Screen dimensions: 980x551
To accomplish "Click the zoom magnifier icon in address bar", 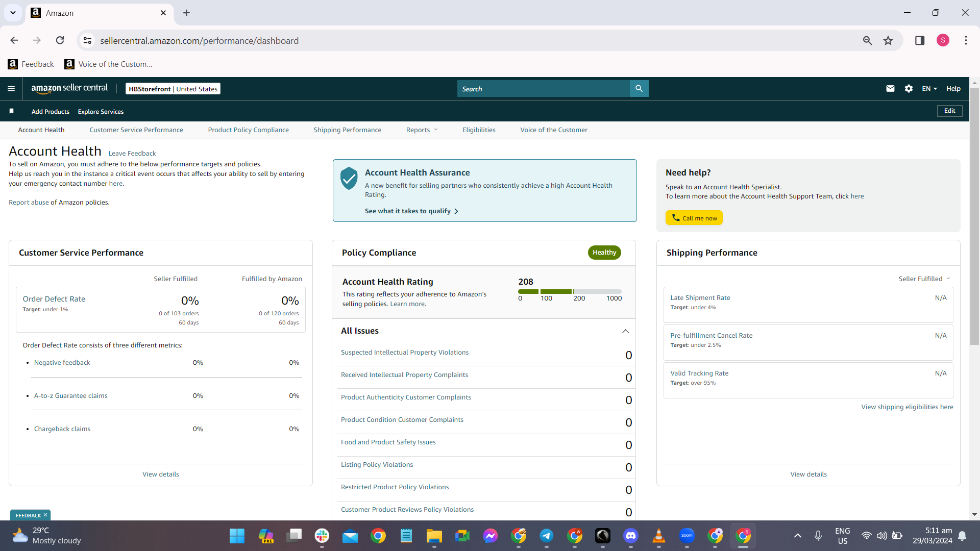I will (x=867, y=40).
